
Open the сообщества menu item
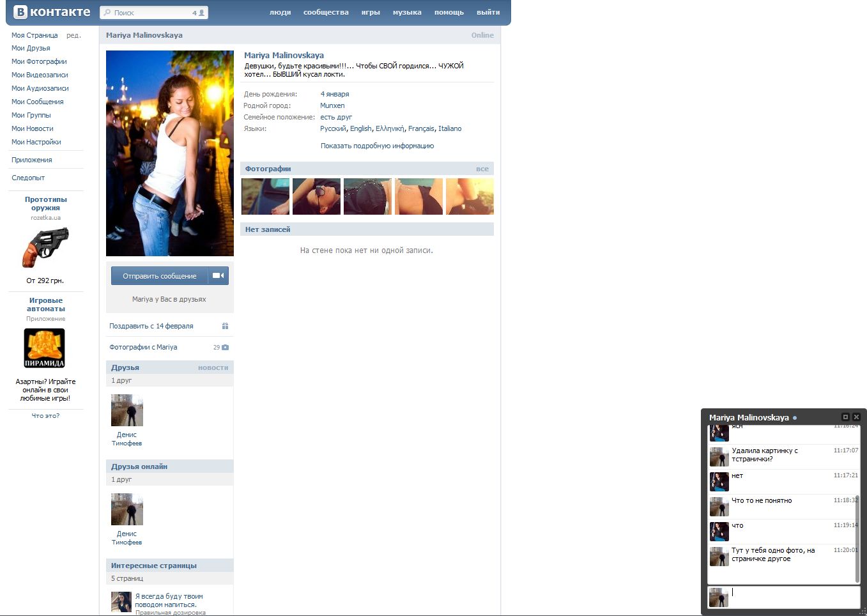pyautogui.click(x=326, y=12)
